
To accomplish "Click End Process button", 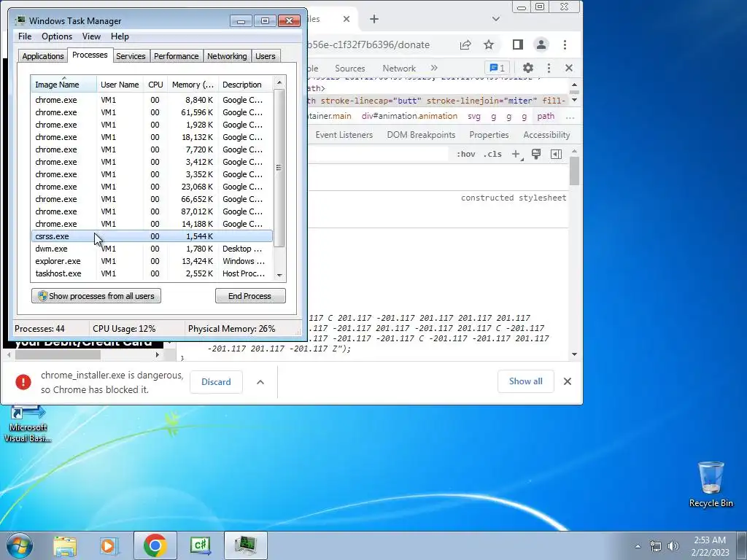I will [250, 296].
